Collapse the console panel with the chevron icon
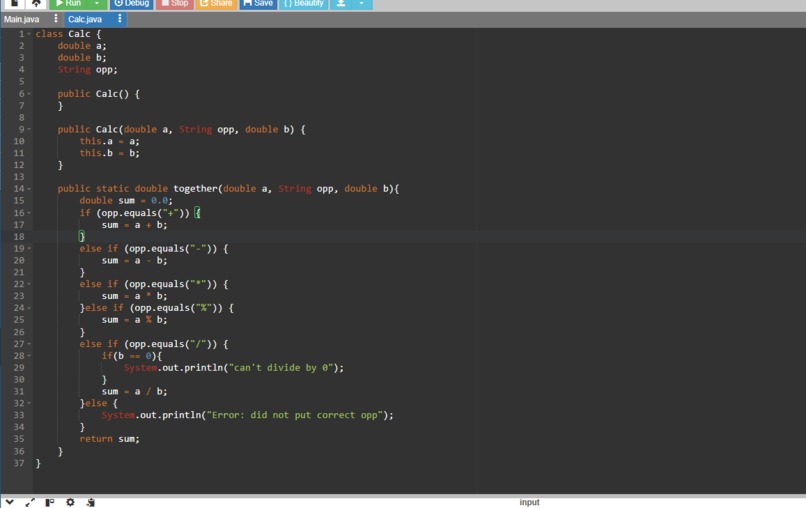This screenshot has height=508, width=806. coord(9,502)
